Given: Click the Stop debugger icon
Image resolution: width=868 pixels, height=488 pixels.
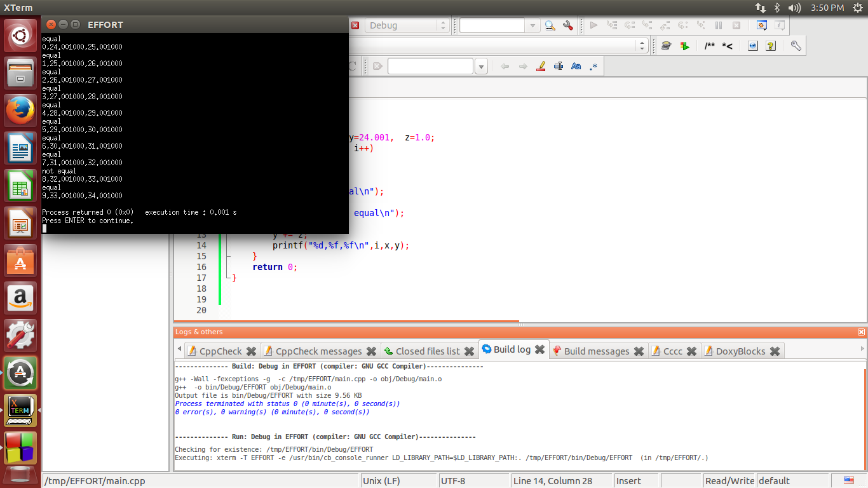Looking at the screenshot, I should click(x=736, y=25).
